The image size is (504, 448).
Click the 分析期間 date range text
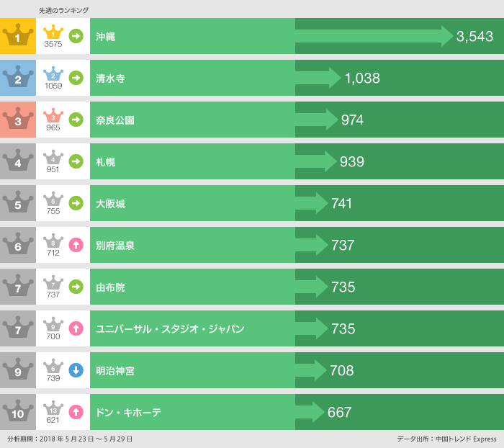(70, 439)
